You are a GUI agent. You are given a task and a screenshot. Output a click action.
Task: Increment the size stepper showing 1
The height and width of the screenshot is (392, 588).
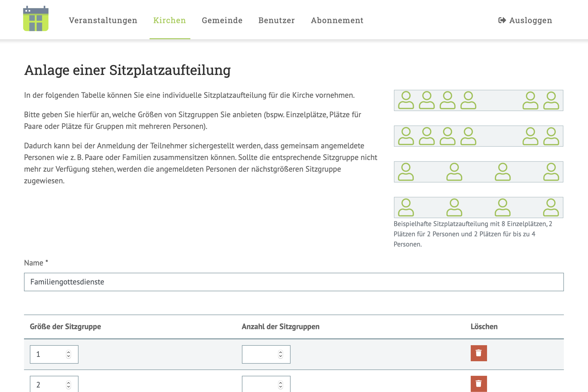69,352
